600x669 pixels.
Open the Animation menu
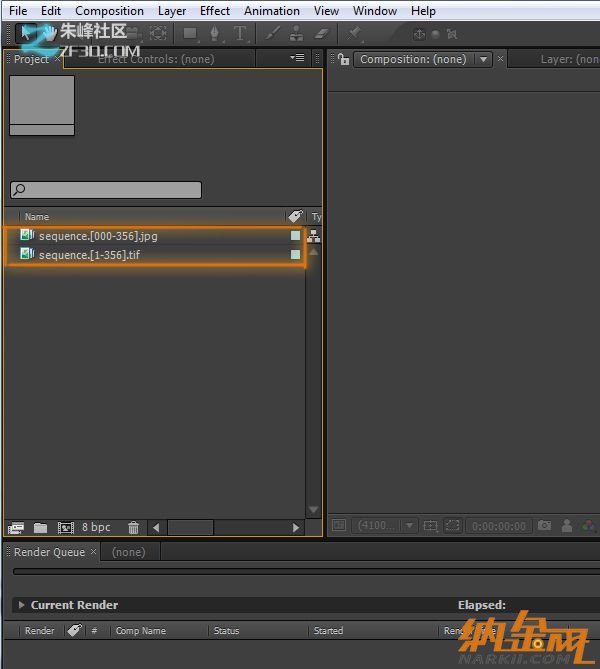(x=271, y=11)
